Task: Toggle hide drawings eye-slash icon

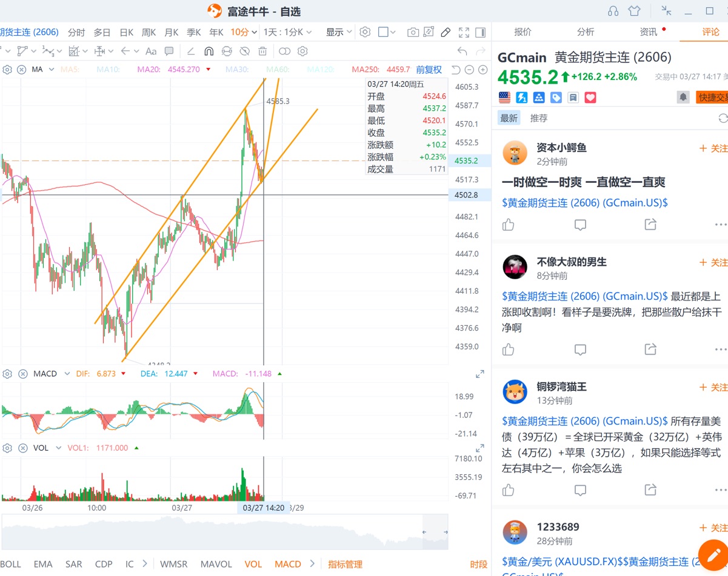Action: pos(245,51)
